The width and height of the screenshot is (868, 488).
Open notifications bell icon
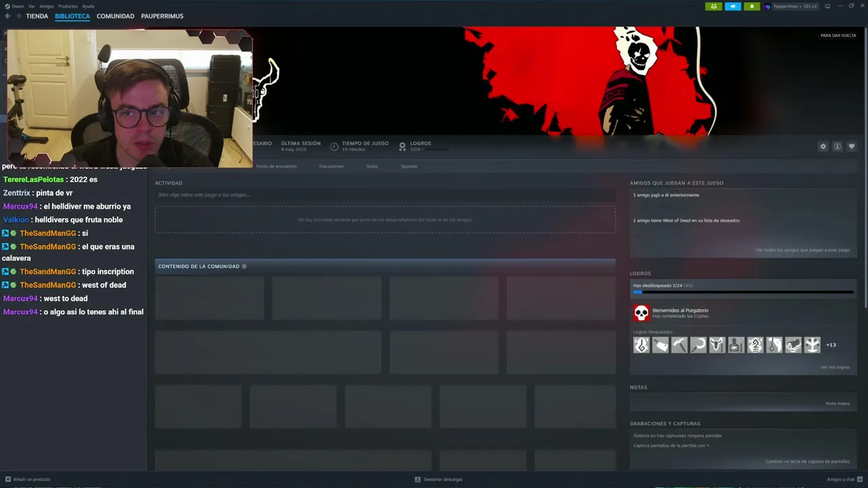752,6
